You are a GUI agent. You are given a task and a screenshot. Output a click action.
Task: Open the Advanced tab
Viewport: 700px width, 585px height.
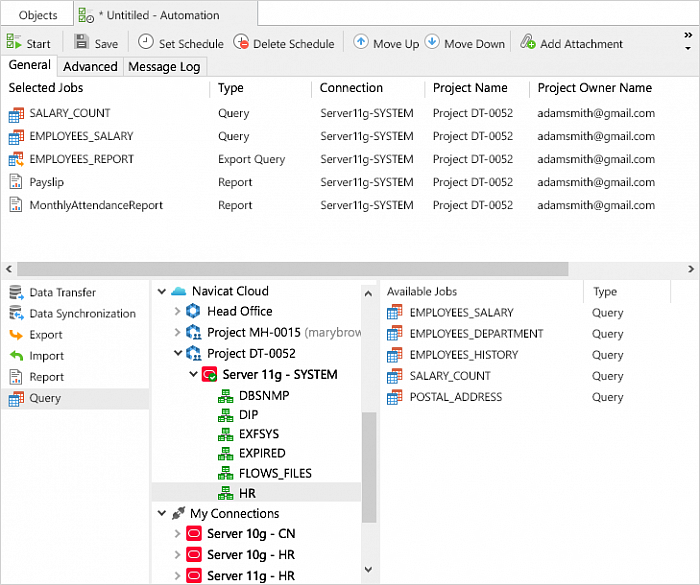coord(90,67)
